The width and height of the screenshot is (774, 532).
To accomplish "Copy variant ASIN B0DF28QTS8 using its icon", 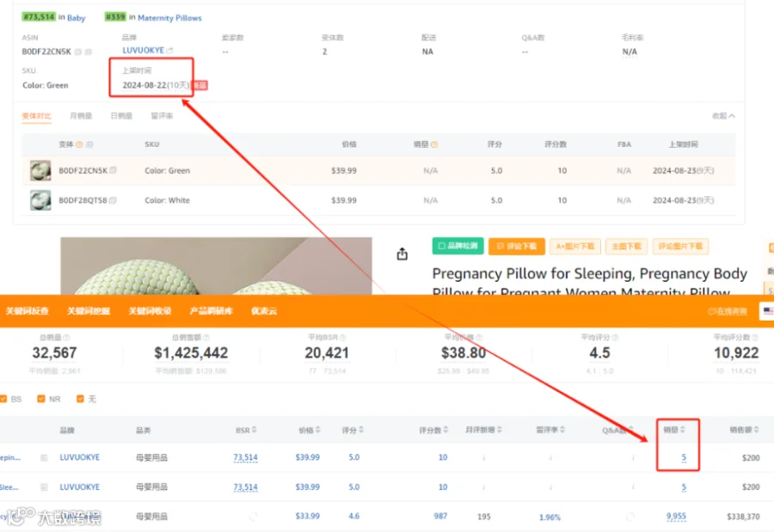I will [x=113, y=200].
